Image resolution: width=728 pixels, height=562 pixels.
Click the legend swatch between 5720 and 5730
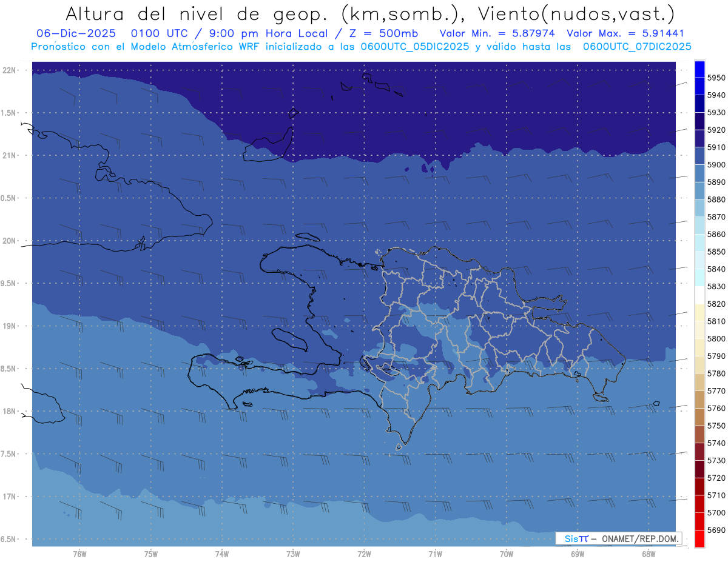(x=699, y=469)
